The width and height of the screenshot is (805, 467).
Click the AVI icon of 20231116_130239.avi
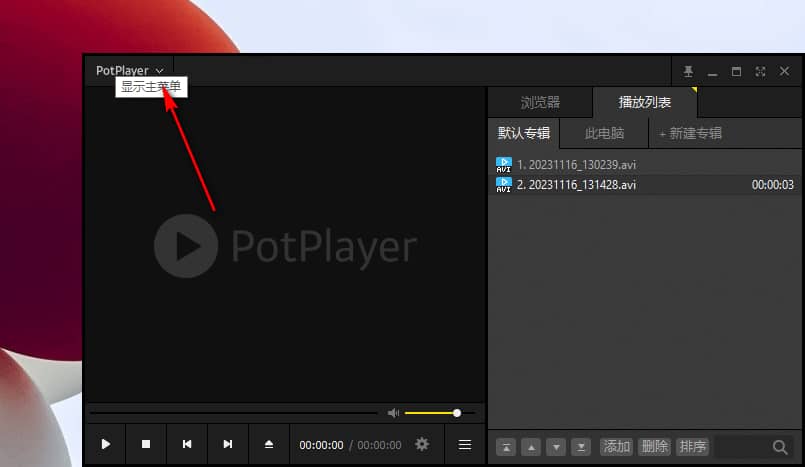(x=504, y=165)
